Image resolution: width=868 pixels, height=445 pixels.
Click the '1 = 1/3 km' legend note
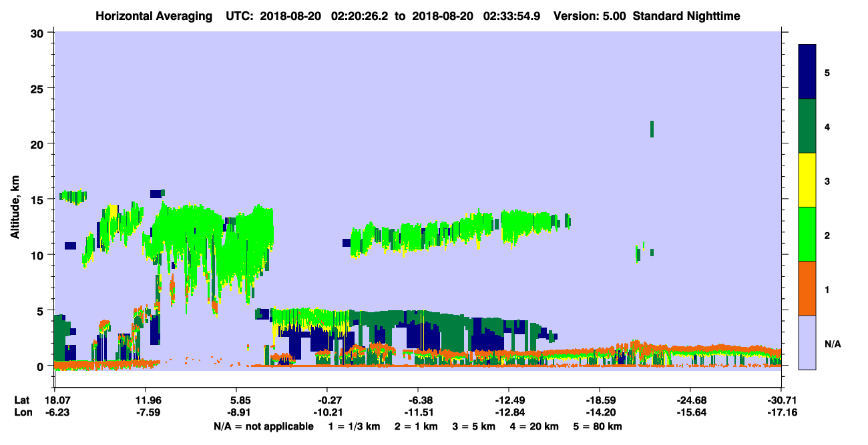click(353, 426)
